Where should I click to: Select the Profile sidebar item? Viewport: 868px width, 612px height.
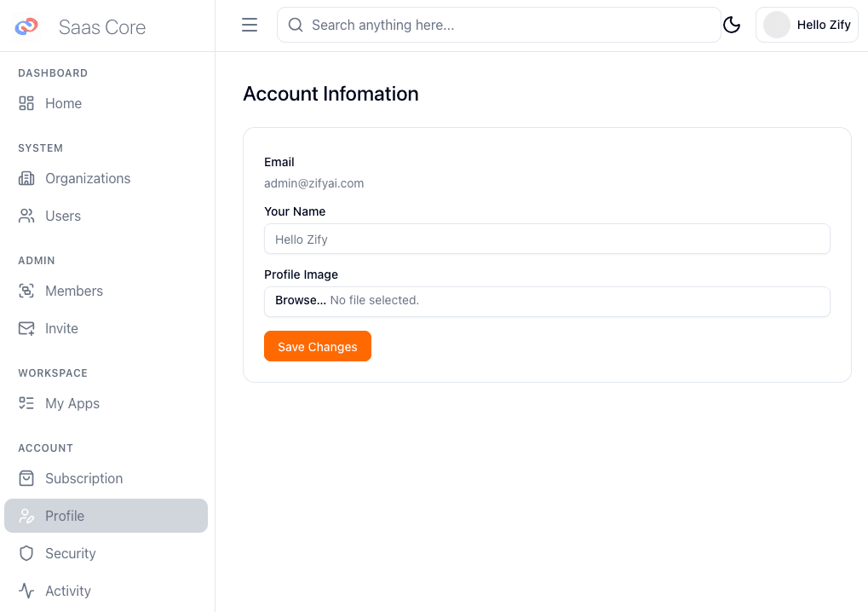106,516
